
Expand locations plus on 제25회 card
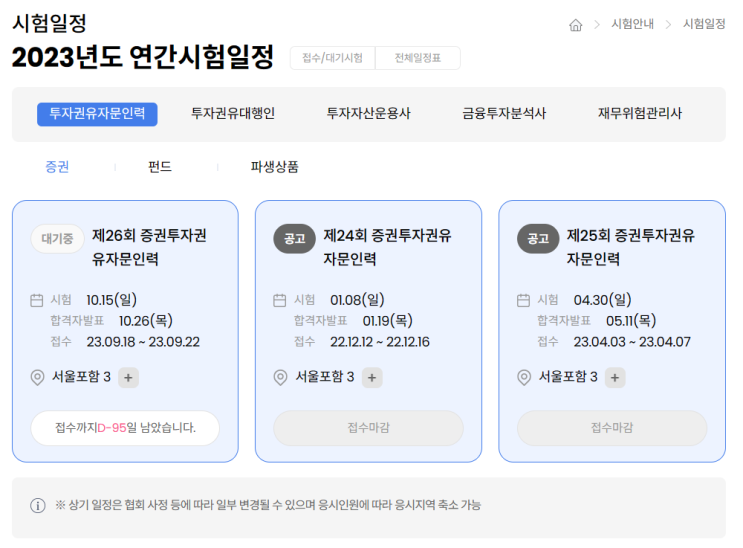pyautogui.click(x=615, y=378)
